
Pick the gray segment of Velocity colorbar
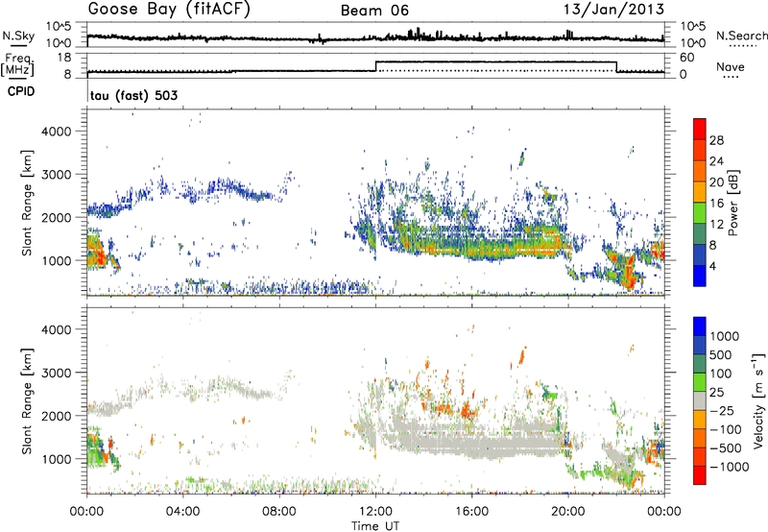coord(700,401)
